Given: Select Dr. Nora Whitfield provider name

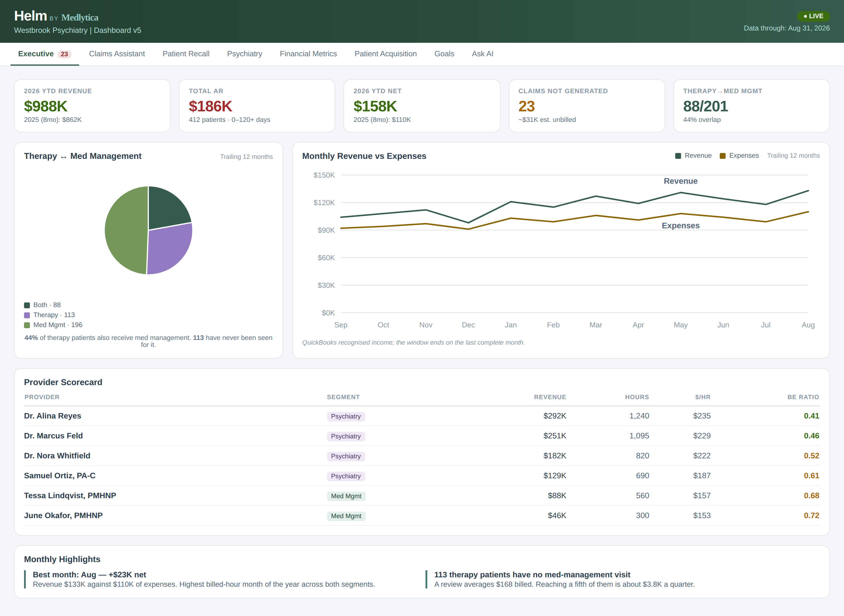Looking at the screenshot, I should click(57, 456).
